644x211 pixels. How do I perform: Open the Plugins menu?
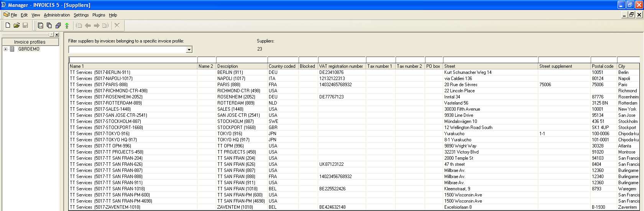point(99,15)
